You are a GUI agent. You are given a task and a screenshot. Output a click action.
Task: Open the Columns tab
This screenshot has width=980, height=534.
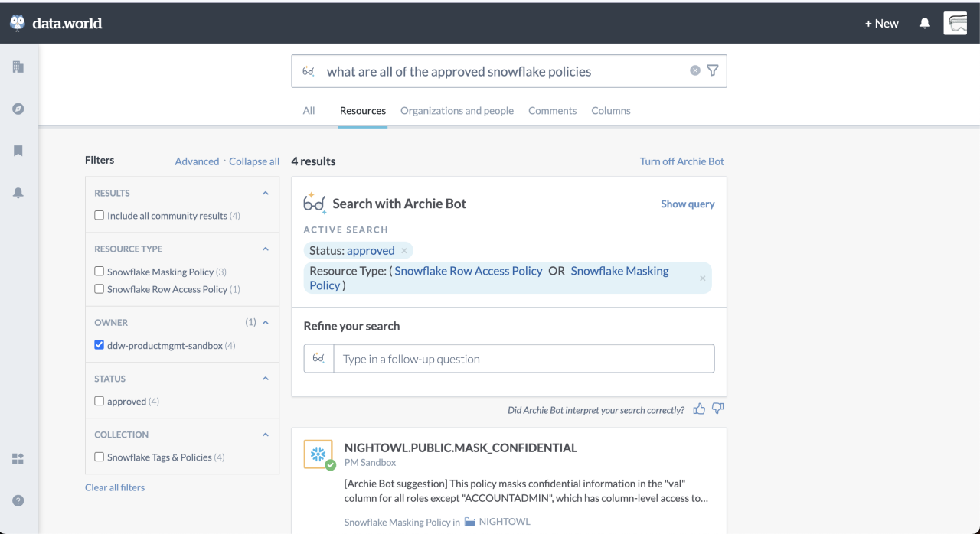coord(611,111)
